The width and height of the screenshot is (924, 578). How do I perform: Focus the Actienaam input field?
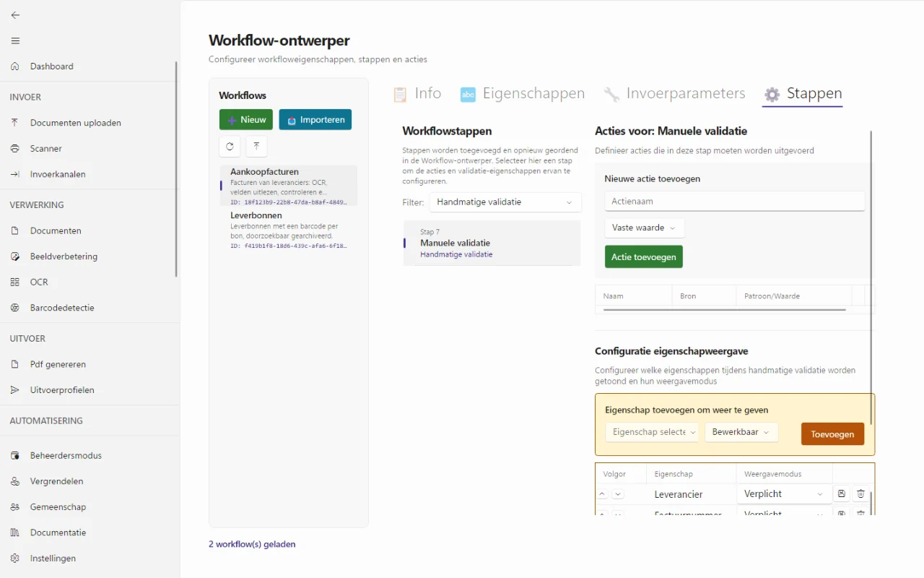[x=735, y=202]
